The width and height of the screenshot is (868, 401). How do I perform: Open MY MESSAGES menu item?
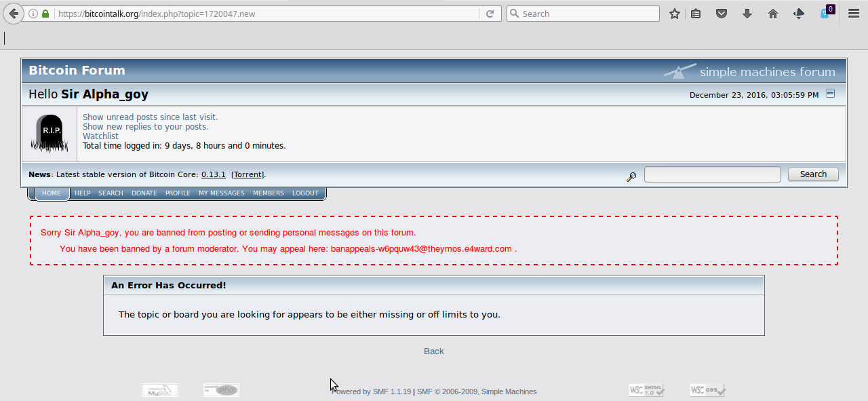click(x=222, y=193)
